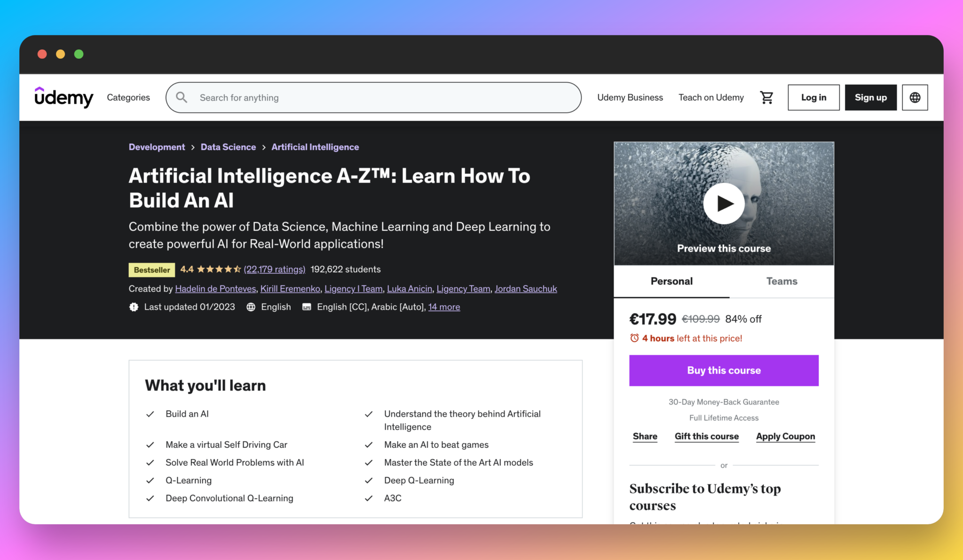Viewport: 963px width, 560px height.
Task: Play the course preview video
Action: 724,203
